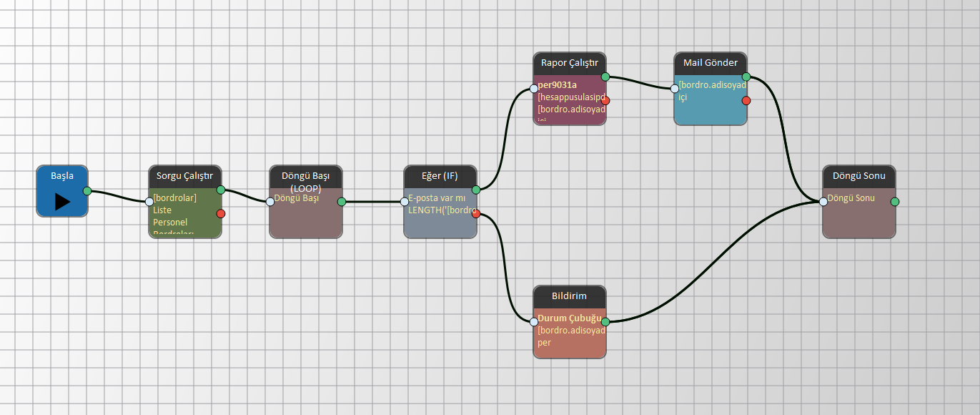Viewport: 980px width, 415px height.
Task: Select the Eğer (IF) node header
Action: pyautogui.click(x=440, y=176)
